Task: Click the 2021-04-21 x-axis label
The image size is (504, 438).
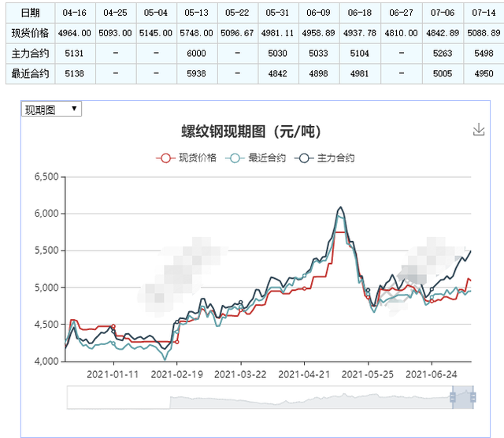Action: [302, 373]
